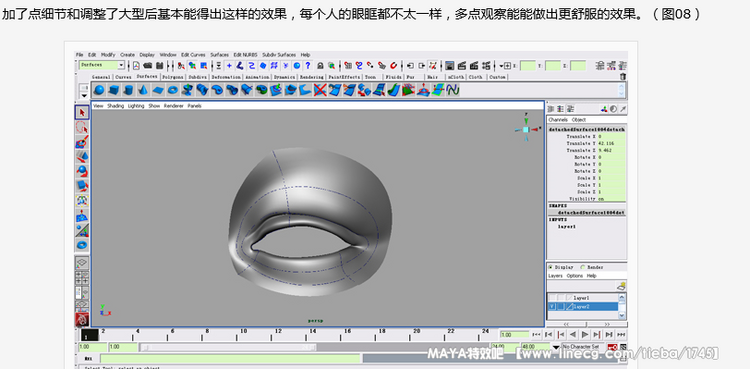This screenshot has width=750, height=369.
Task: Toggle construction history icon in status line
Action: click(433, 66)
